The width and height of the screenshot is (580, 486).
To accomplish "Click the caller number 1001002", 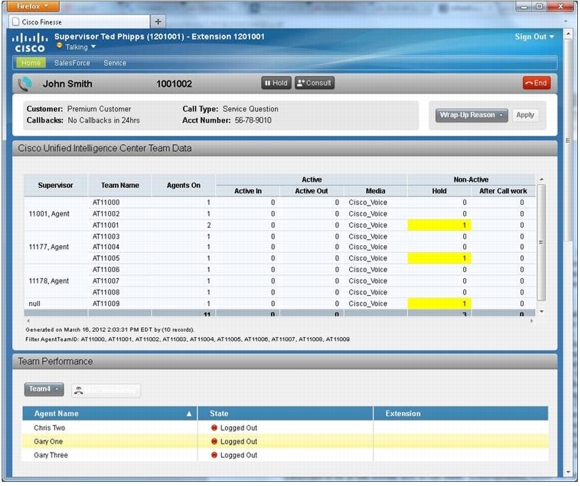I will pyautogui.click(x=174, y=84).
